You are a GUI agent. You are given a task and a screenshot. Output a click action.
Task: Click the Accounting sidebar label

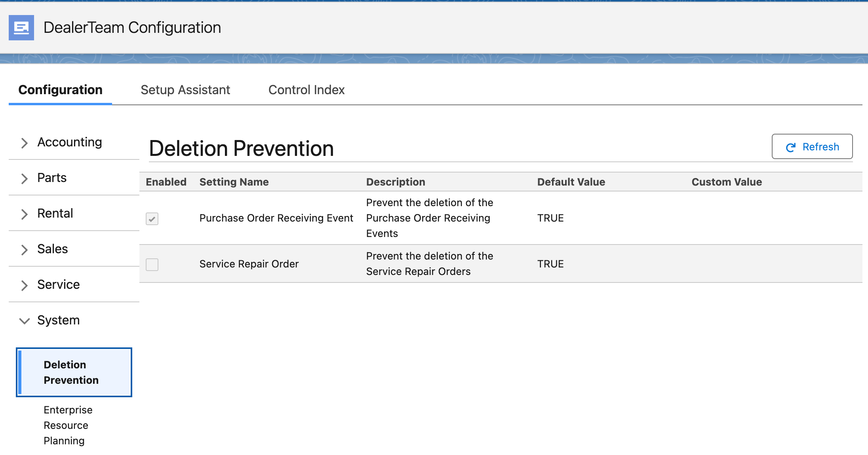(70, 142)
